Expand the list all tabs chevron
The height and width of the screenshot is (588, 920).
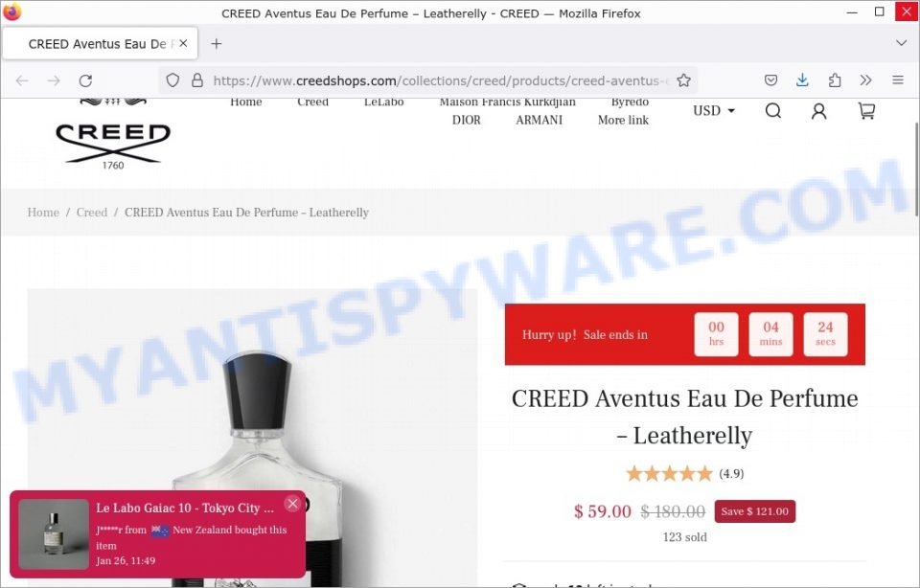[x=901, y=43]
